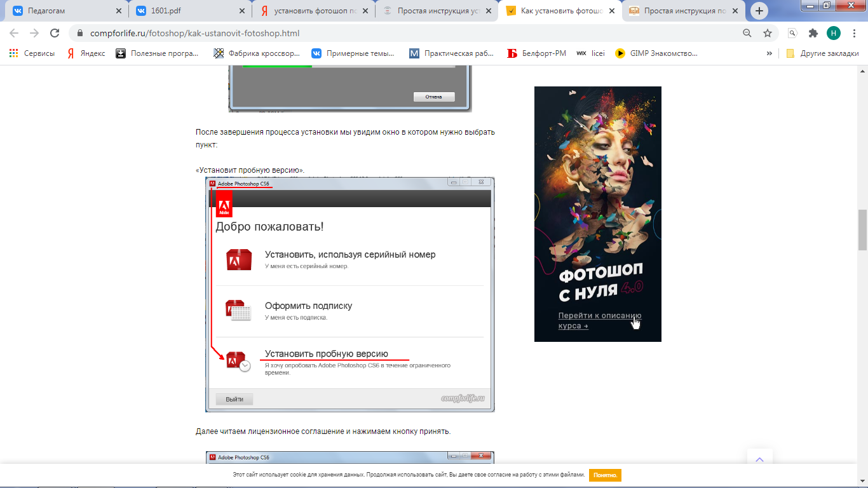Click Установить, используя серийный номер option

pos(350,254)
